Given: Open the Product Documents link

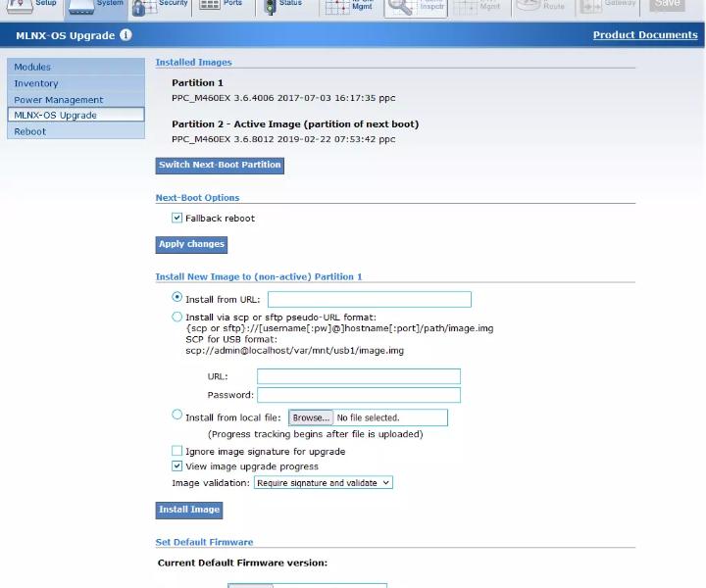Looking at the screenshot, I should click(x=645, y=35).
